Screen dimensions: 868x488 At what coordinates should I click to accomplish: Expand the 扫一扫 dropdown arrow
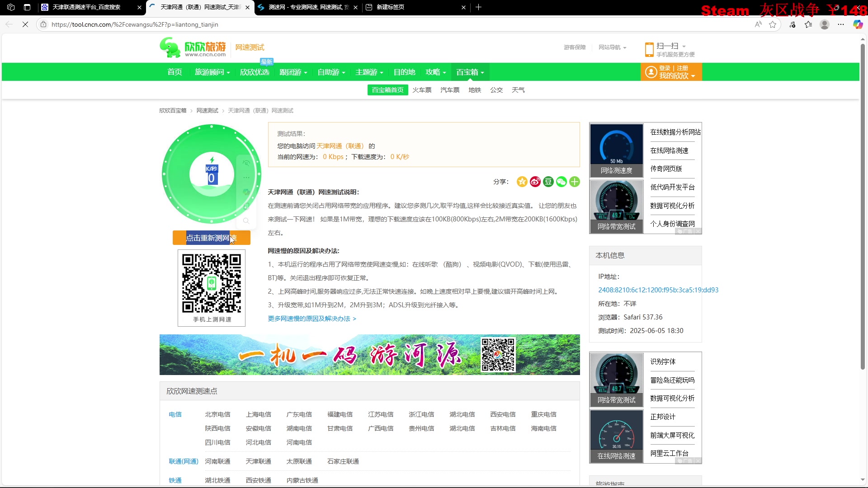pos(684,47)
